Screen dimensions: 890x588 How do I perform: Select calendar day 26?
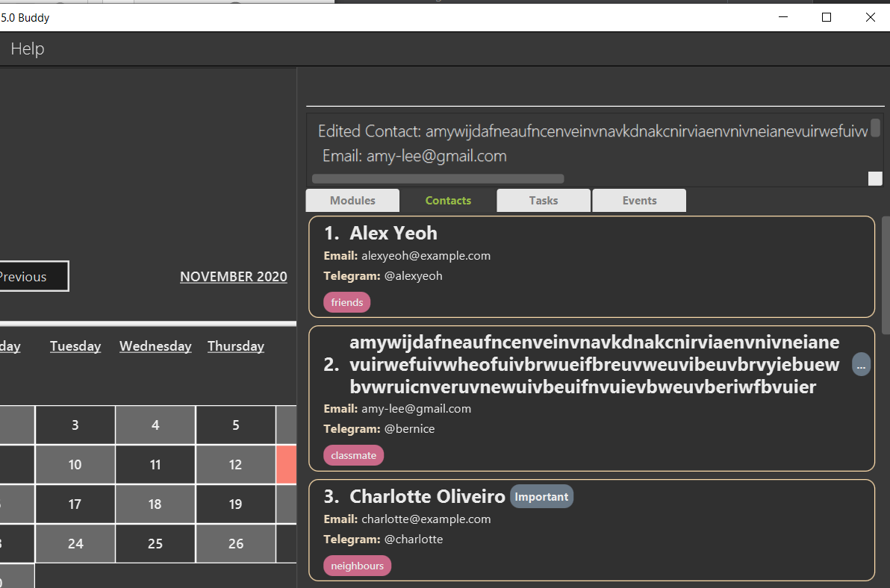pos(235,544)
